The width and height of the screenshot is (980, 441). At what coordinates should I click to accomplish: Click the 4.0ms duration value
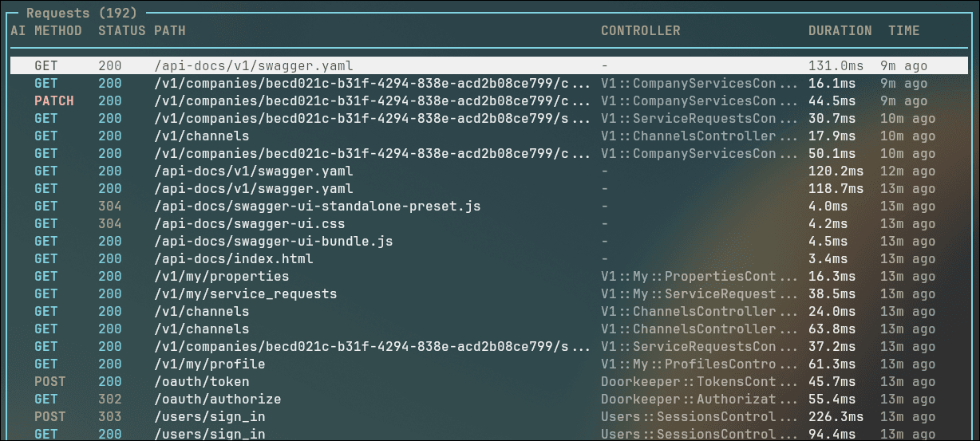828,207
